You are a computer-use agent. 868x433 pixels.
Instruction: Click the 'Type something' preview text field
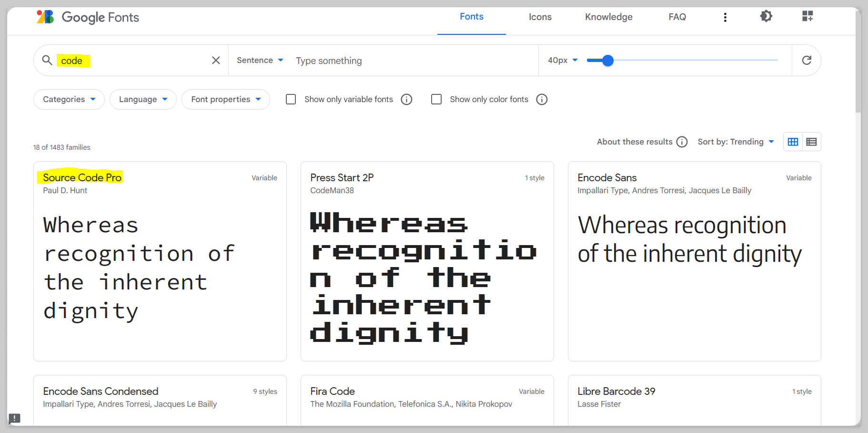point(414,61)
